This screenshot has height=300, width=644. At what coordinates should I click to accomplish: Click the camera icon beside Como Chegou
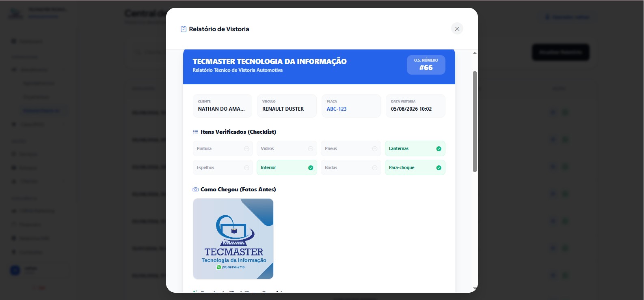coord(196,189)
